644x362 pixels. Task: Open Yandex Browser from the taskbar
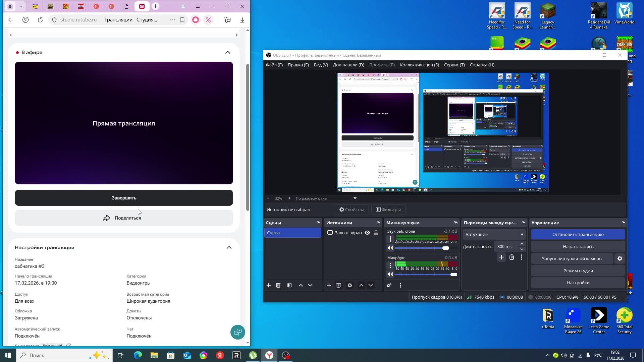269,355
